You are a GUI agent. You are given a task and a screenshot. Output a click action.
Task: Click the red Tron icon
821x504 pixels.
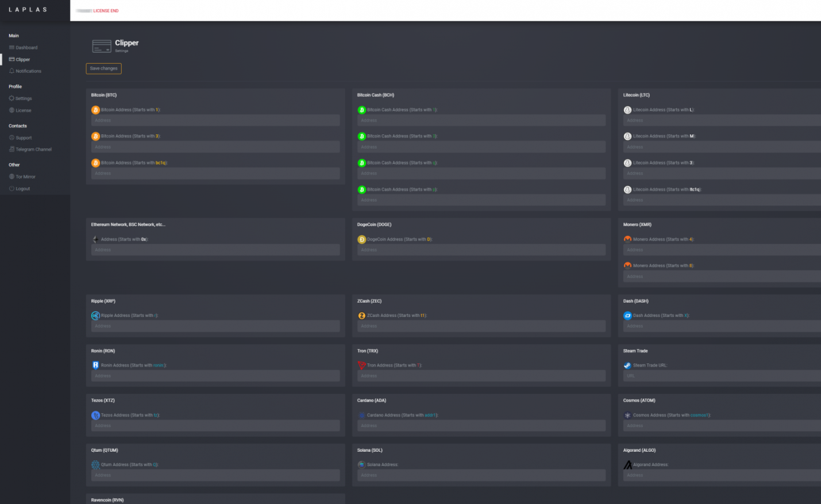[362, 365]
